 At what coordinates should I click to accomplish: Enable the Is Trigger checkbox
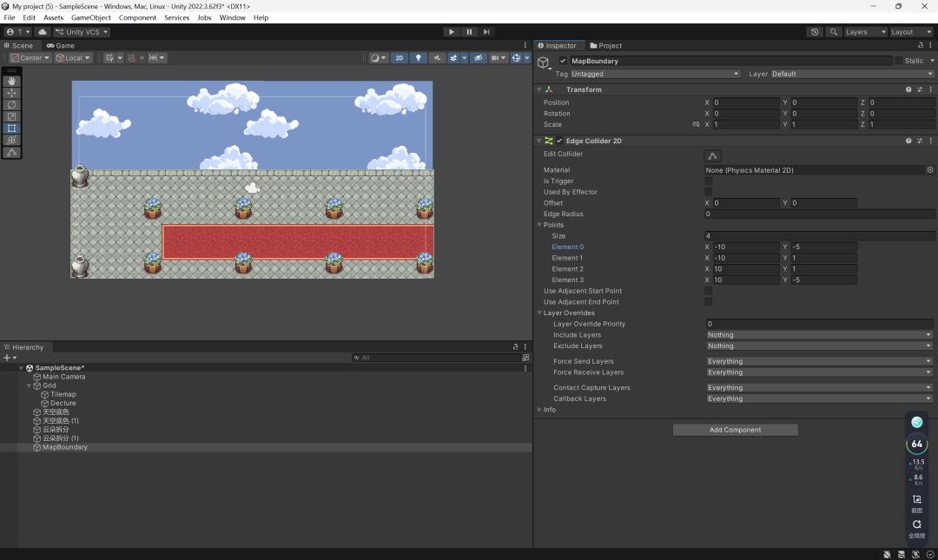709,181
